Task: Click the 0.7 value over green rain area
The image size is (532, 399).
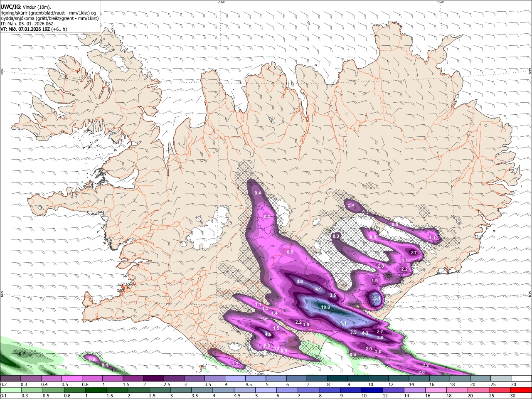Action: point(22,354)
